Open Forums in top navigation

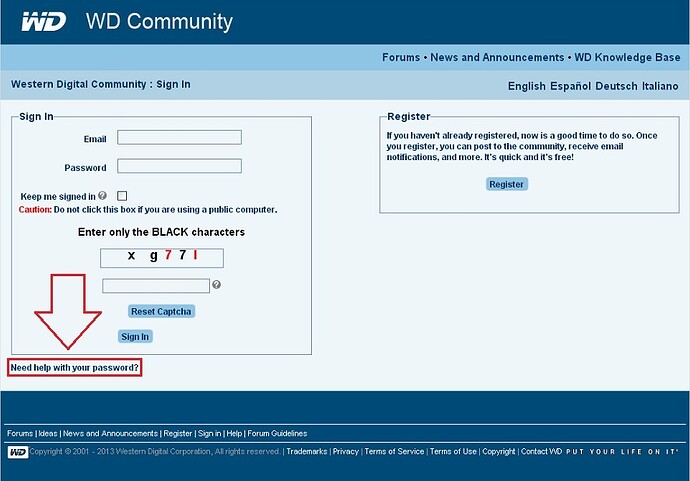pyautogui.click(x=401, y=57)
